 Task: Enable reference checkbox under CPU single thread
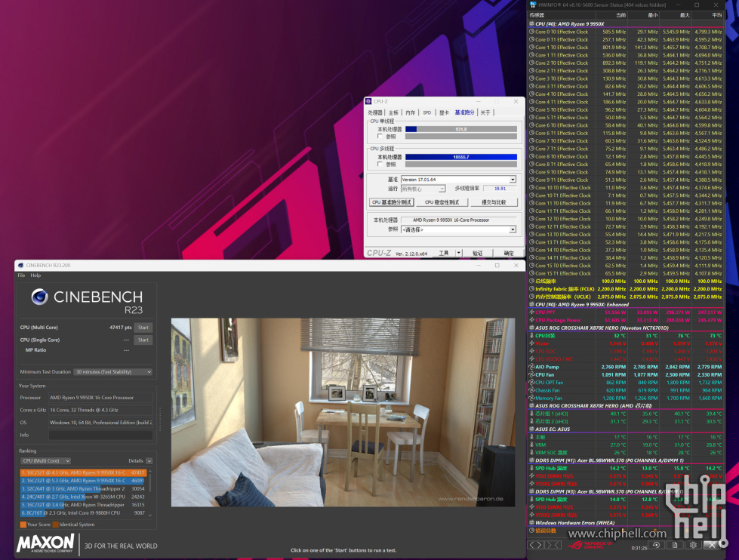point(380,137)
